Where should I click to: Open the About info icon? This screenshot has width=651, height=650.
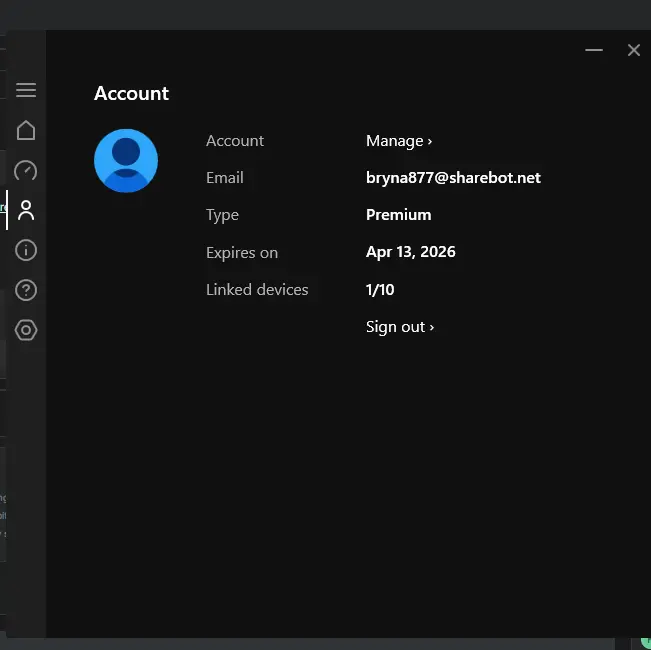tap(26, 250)
